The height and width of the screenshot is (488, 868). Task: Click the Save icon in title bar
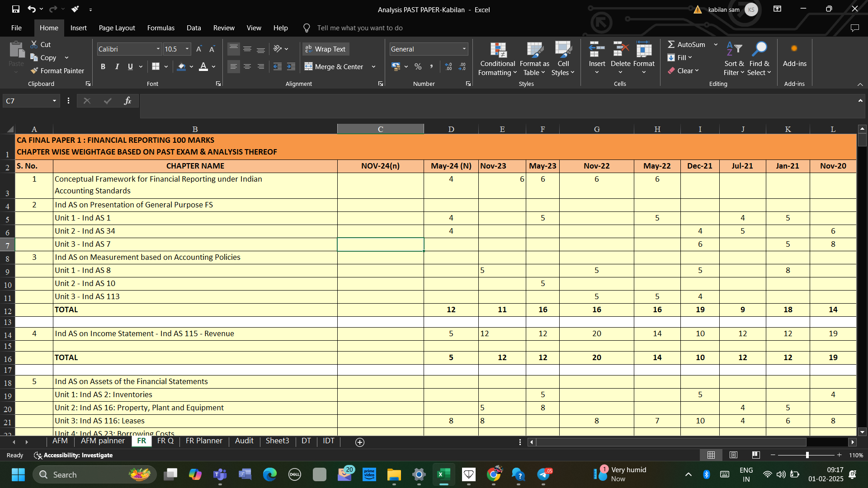(x=16, y=9)
